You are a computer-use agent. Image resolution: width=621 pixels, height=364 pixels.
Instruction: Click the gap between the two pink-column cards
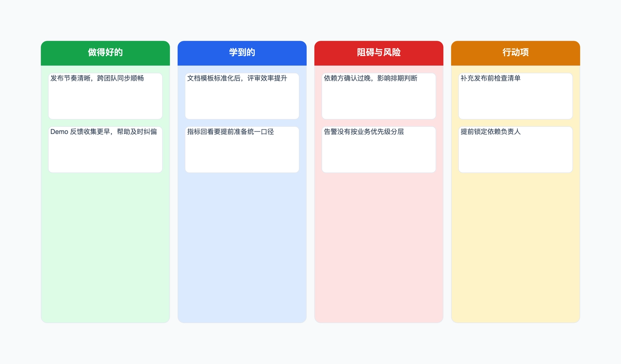[x=378, y=123]
